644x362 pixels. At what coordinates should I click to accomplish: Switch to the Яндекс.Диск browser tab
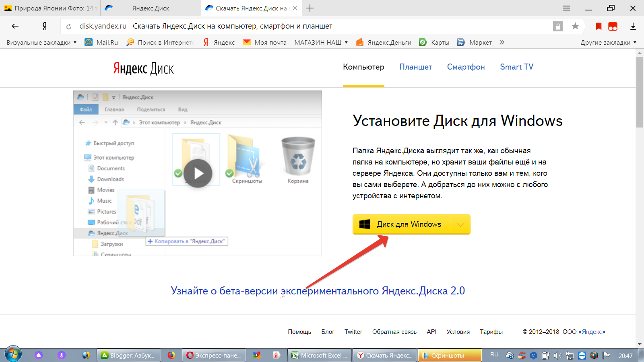[x=151, y=8]
